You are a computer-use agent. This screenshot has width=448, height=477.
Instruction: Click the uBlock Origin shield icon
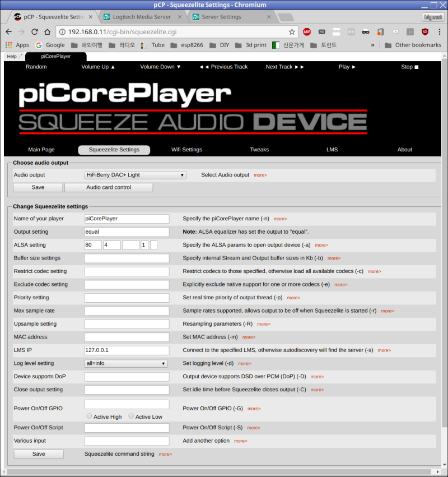pyautogui.click(x=425, y=31)
